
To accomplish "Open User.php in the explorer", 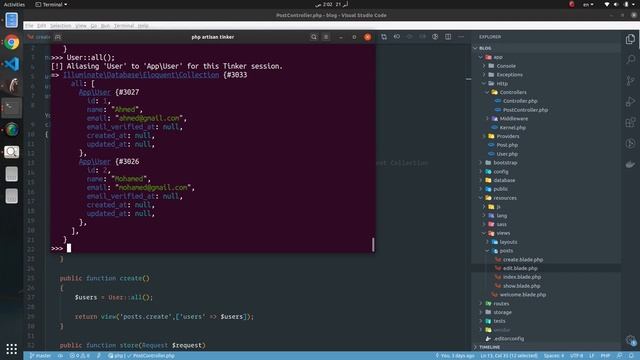I will click(x=507, y=154).
